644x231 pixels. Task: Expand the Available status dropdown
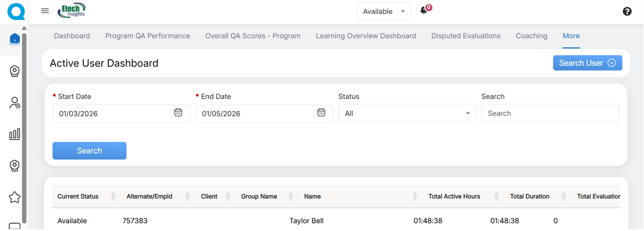click(x=384, y=11)
